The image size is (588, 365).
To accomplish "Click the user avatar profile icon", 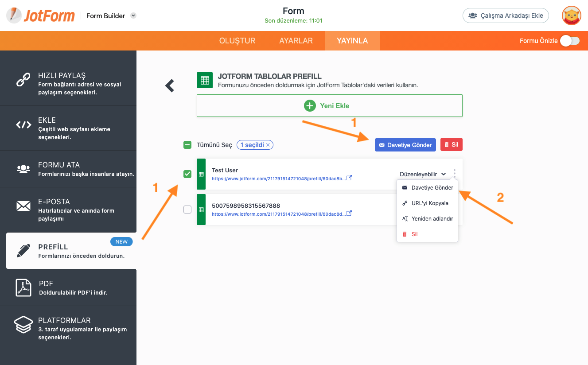I will pyautogui.click(x=571, y=16).
